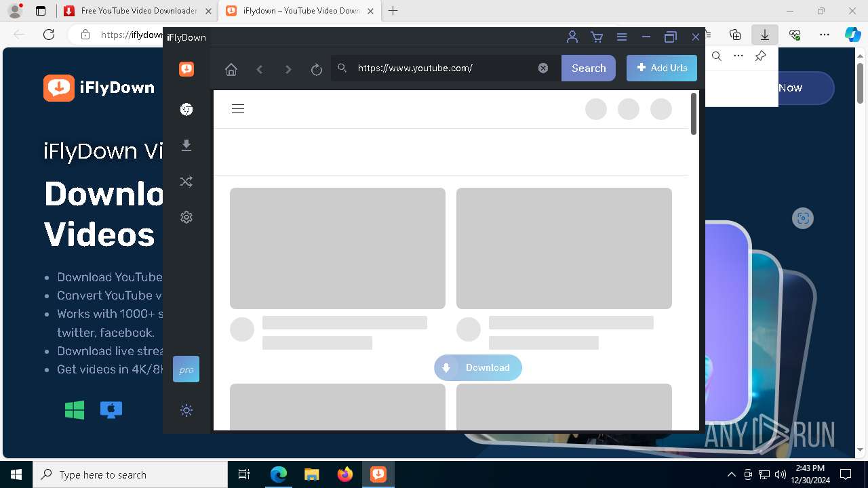Open the iFlyDown account user icon
Viewport: 868px width, 488px height.
click(x=572, y=37)
